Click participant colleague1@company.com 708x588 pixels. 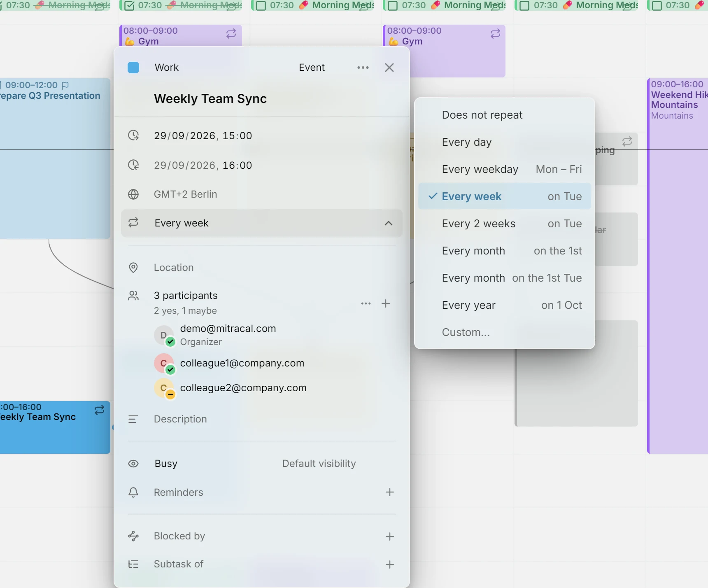[x=242, y=363]
